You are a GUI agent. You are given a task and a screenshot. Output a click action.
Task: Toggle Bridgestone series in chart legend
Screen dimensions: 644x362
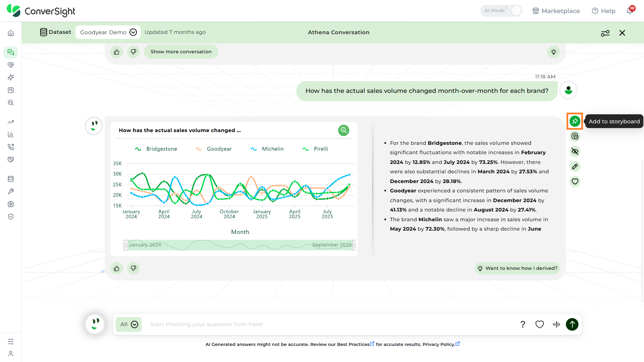[156, 149]
